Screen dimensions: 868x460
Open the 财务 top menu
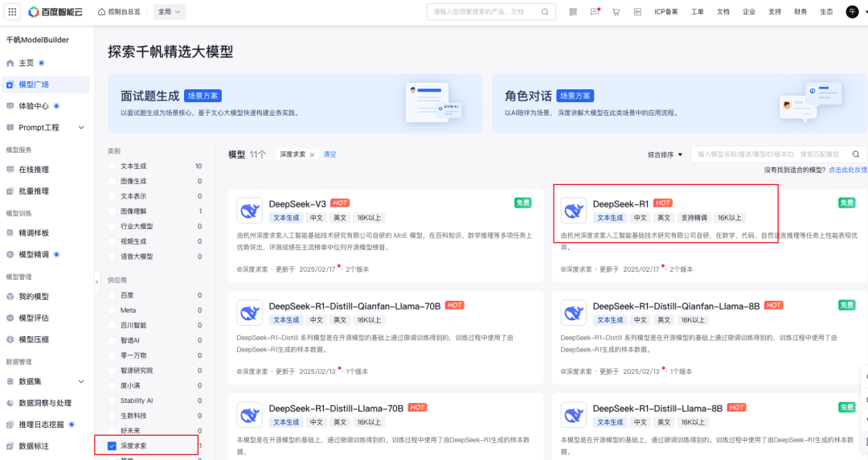[800, 11]
